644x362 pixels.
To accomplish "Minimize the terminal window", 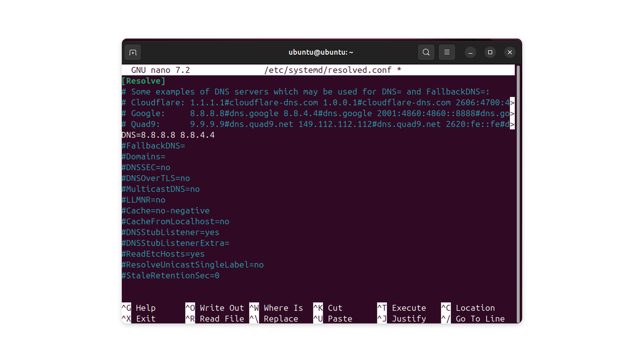I will 470,53.
